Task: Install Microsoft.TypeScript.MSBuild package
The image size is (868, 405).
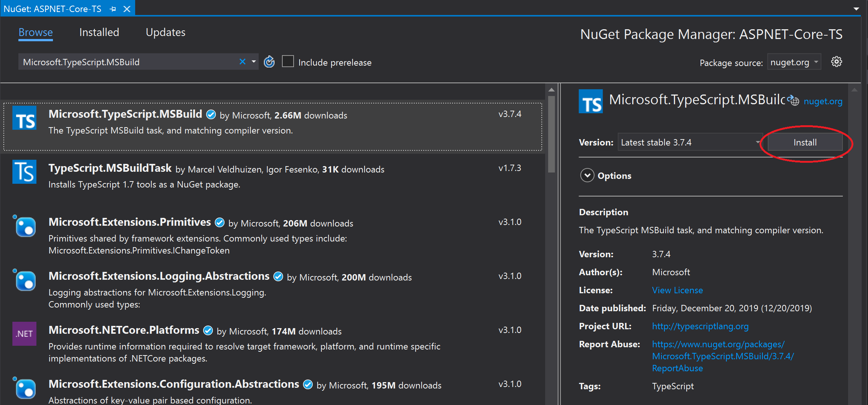Action: 804,143
